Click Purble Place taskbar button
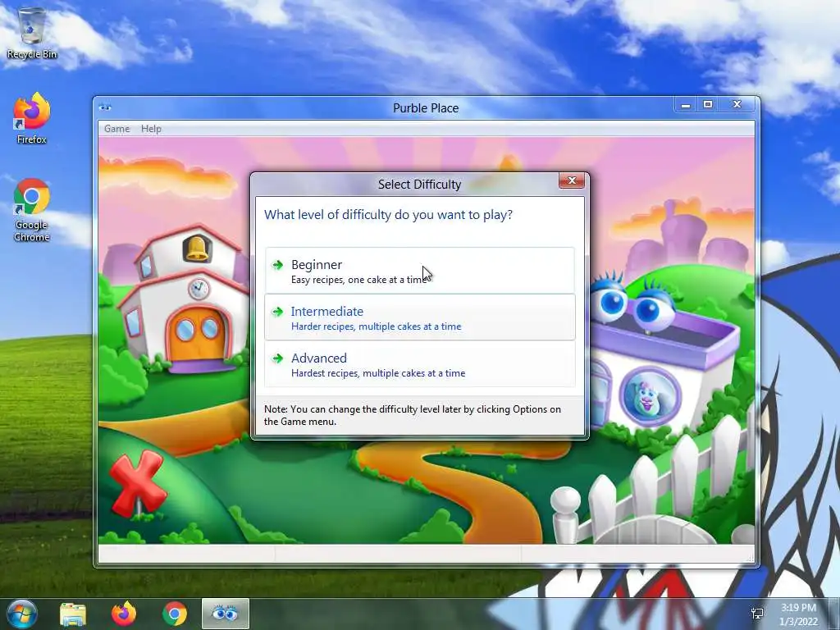840x630 pixels. point(226,614)
